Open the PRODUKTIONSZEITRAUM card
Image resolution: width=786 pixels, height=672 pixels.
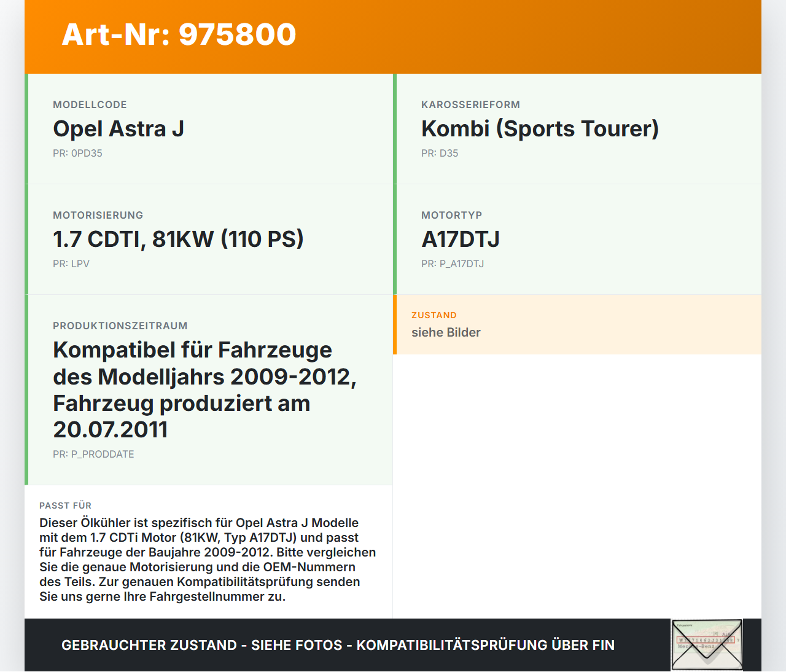[x=209, y=388]
